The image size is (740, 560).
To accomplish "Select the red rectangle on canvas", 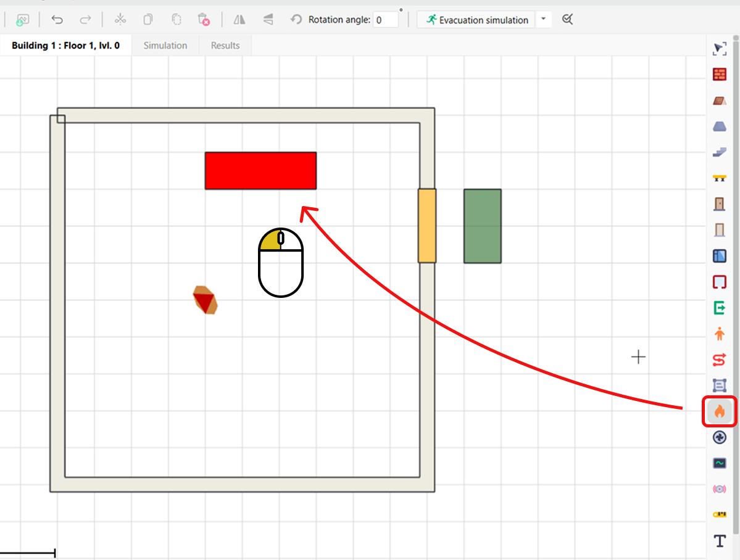I will click(x=260, y=171).
